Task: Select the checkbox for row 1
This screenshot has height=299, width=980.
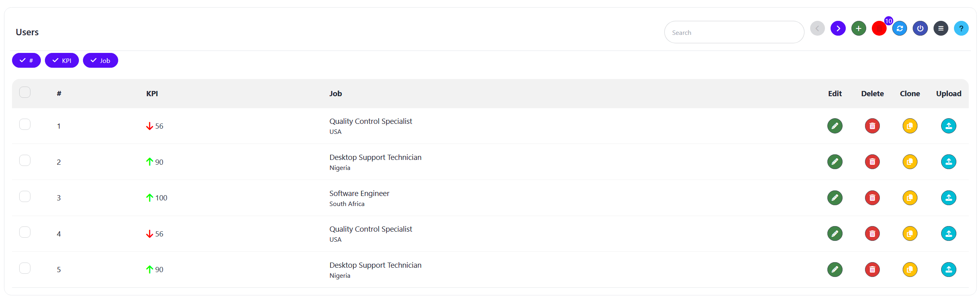Action: (x=25, y=124)
